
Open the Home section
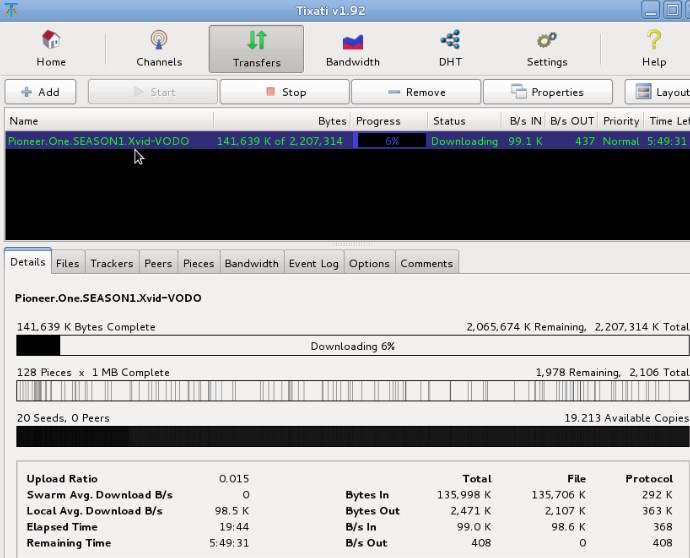pyautogui.click(x=51, y=48)
